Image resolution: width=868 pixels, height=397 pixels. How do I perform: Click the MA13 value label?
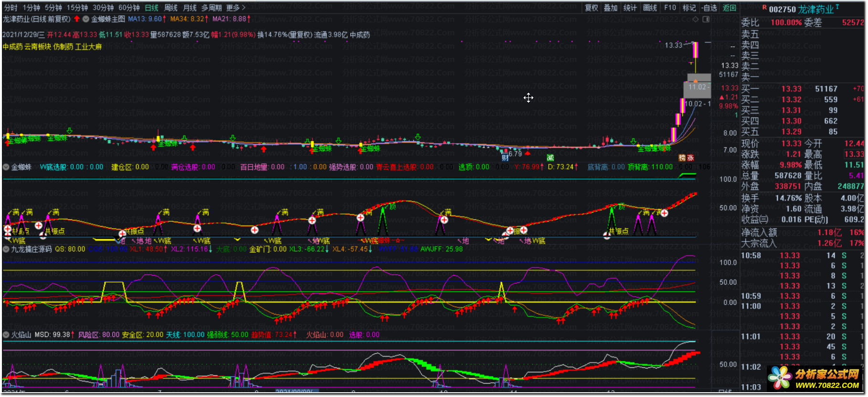tap(147, 19)
